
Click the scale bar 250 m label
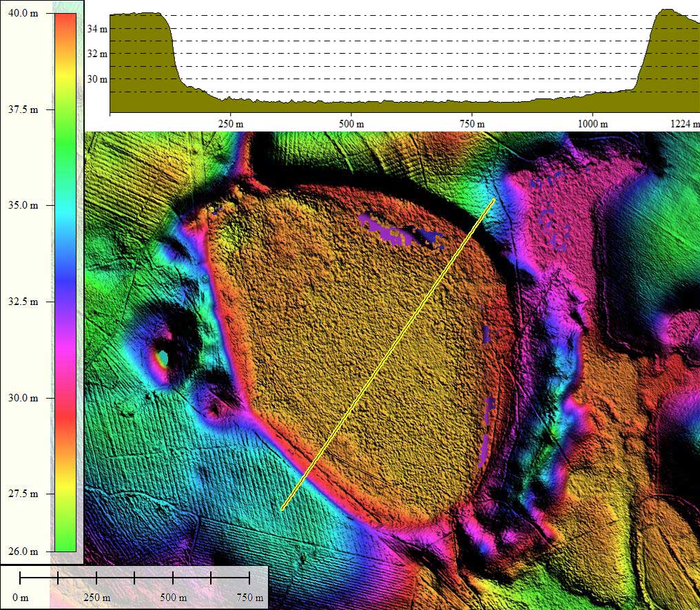coord(97,598)
